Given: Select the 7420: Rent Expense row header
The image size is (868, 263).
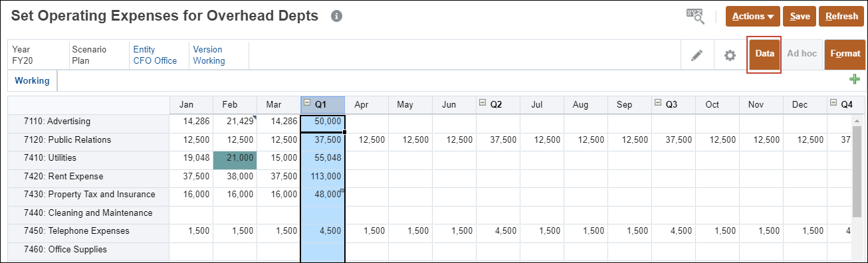Looking at the screenshot, I should [x=89, y=177].
